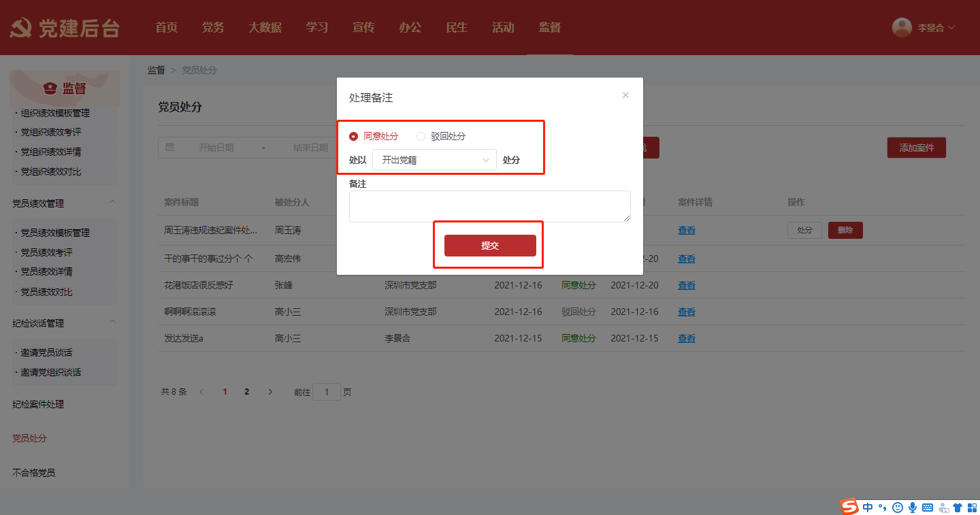Click the skin (shirt) icon
This screenshot has width=980, height=515.
958,508
